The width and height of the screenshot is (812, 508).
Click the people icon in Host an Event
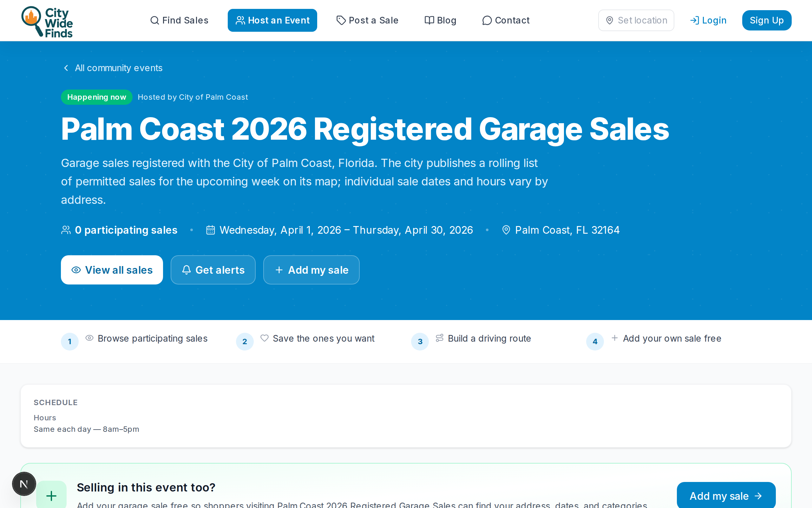click(240, 20)
